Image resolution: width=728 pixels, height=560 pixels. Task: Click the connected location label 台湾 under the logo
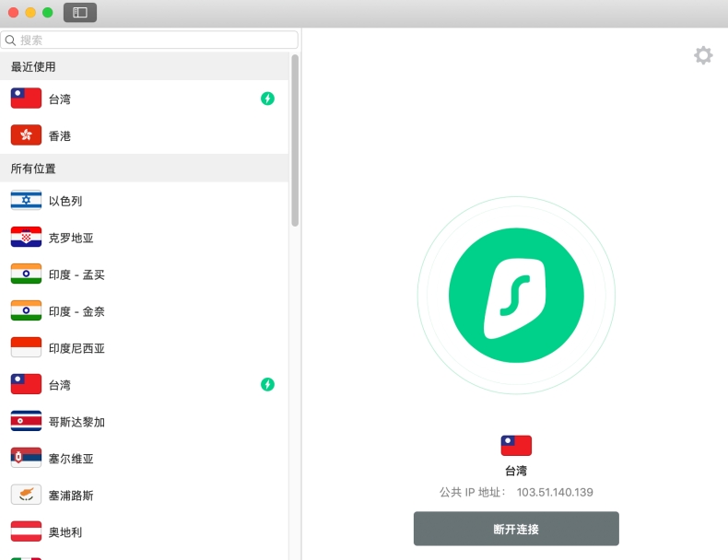(516, 471)
